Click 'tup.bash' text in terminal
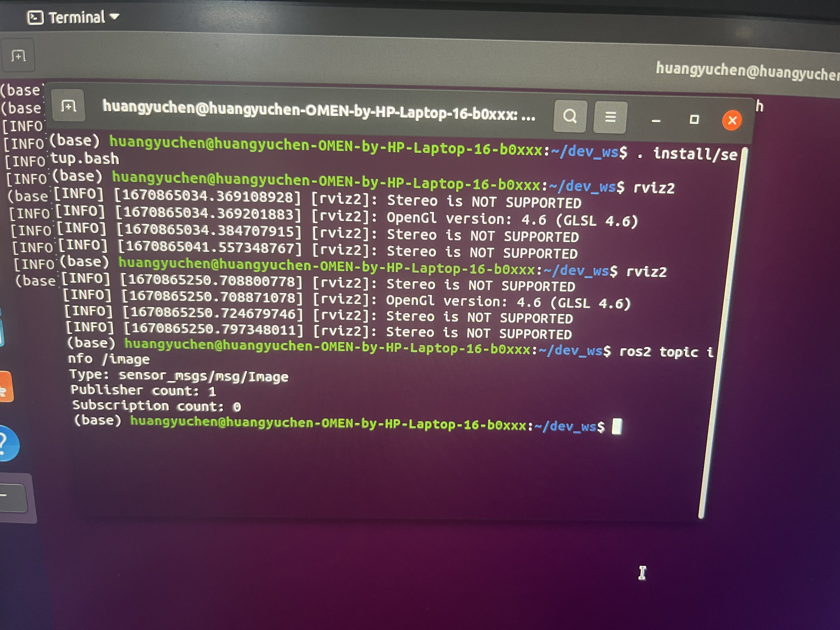 click(x=85, y=158)
